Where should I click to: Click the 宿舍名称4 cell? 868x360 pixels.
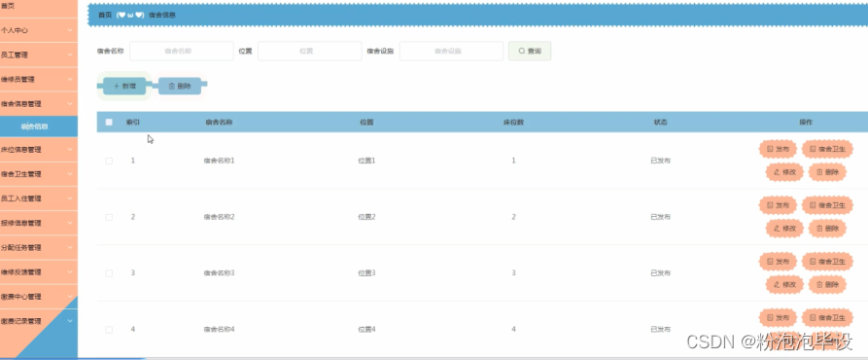220,330
